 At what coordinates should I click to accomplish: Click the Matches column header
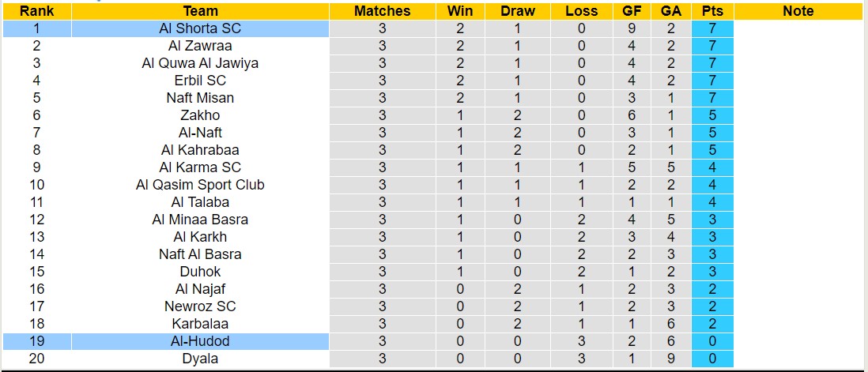[383, 11]
